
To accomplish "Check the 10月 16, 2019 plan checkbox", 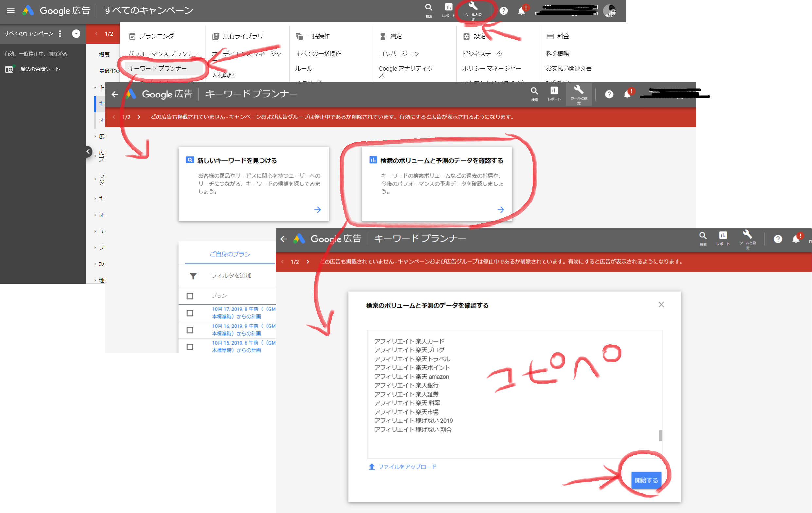I will point(190,330).
